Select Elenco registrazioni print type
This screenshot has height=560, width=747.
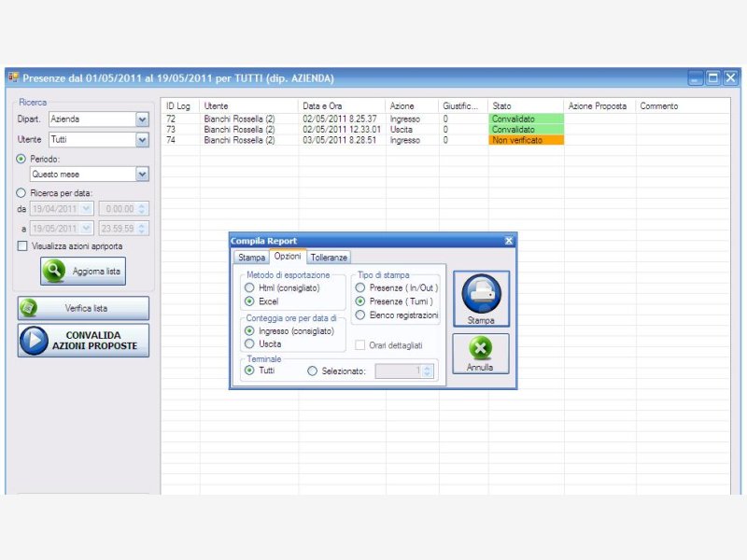tap(360, 315)
